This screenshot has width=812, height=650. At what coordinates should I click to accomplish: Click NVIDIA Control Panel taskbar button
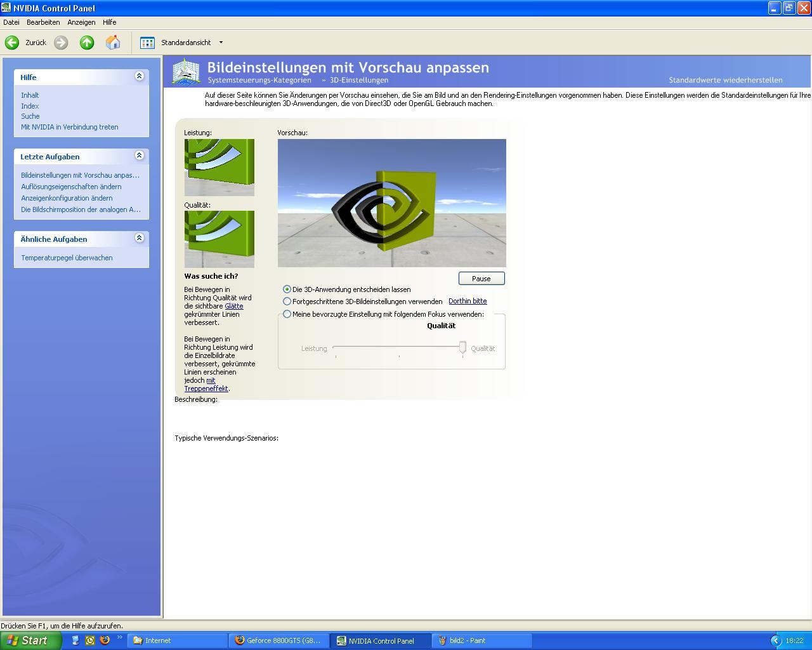[381, 640]
